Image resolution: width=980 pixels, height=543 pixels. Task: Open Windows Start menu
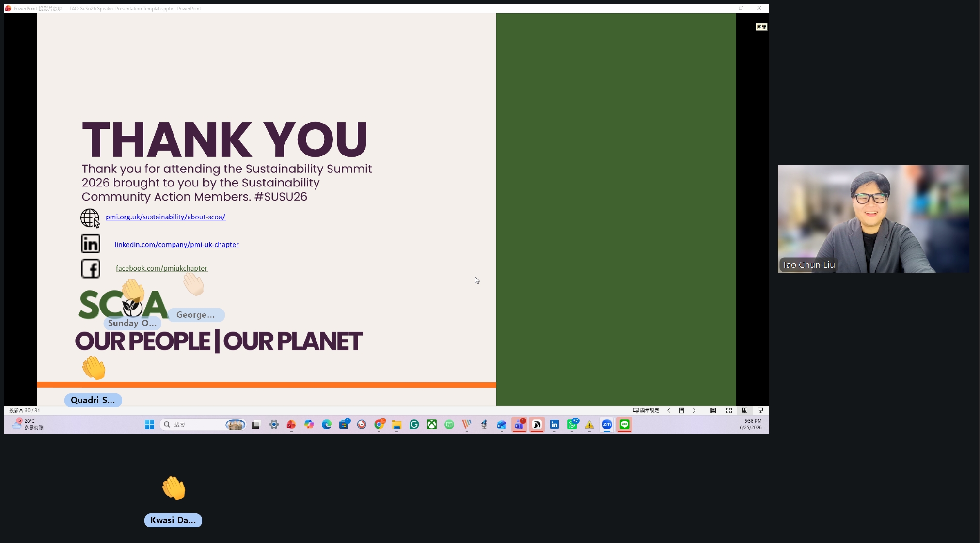[149, 425]
